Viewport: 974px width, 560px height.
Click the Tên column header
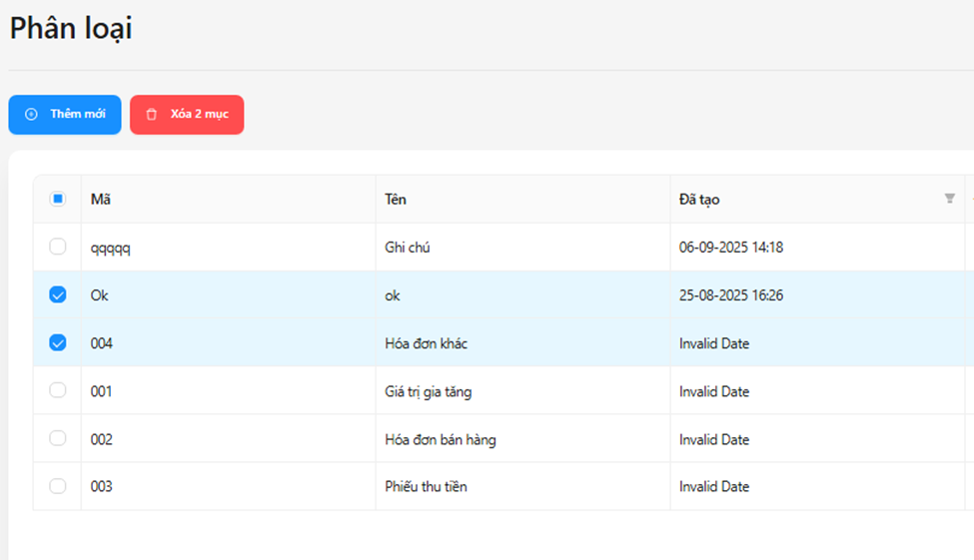click(396, 199)
